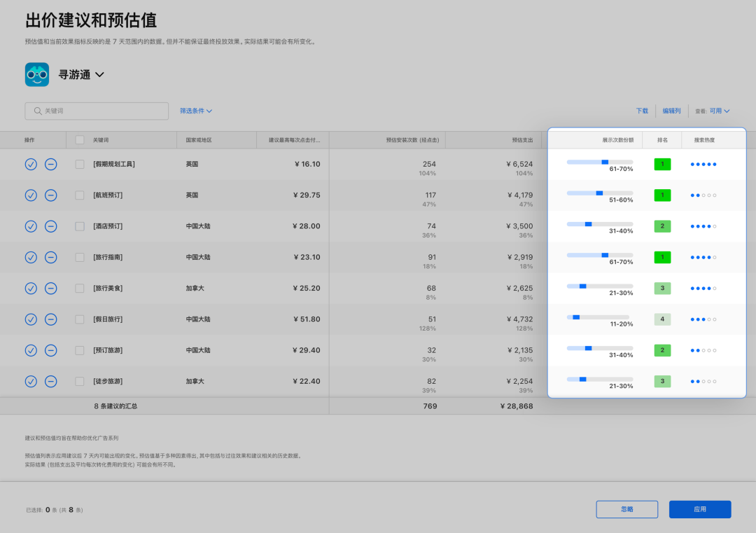Accept the 假日旅行 suggestion checkmark icon
This screenshot has height=533, width=756.
pos(31,319)
